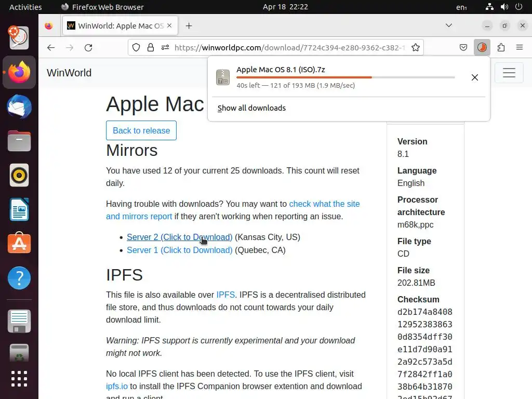The image size is (532, 399).
Task: Click the download progress bar
Action: pyautogui.click(x=345, y=77)
